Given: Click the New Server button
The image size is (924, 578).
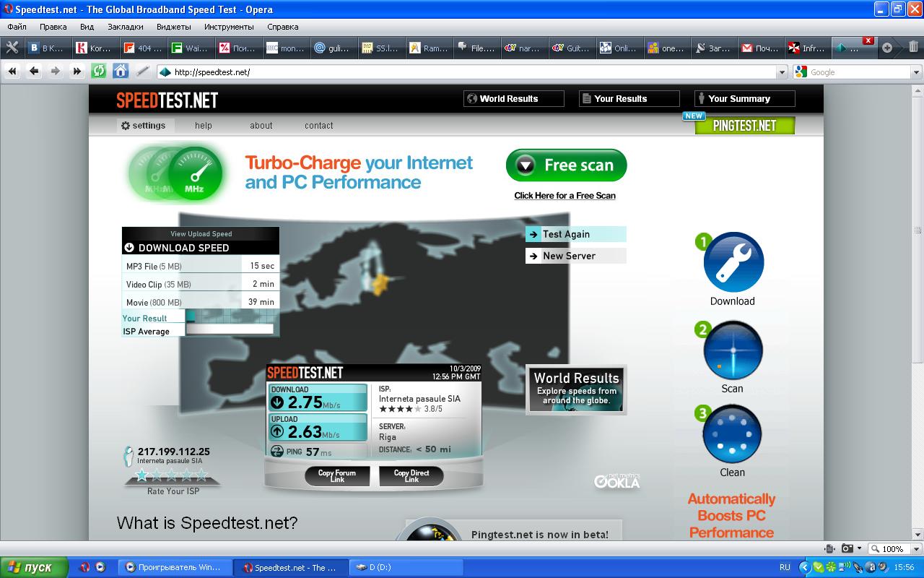Looking at the screenshot, I should tap(575, 256).
